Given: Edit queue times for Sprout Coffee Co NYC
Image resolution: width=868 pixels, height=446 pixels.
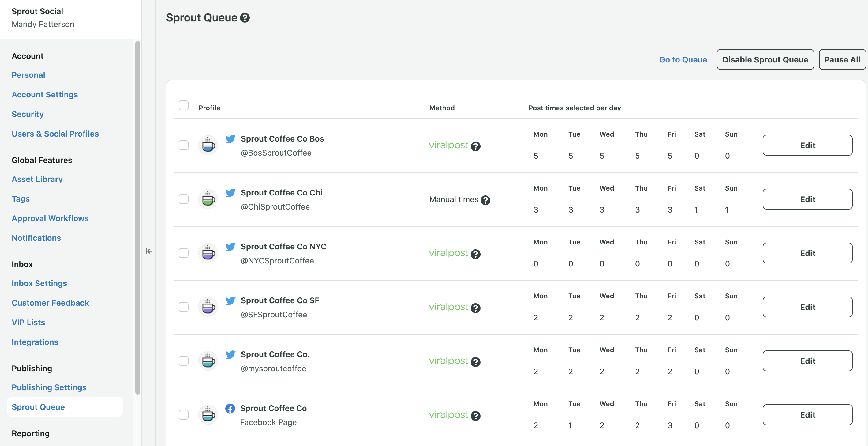Looking at the screenshot, I should [x=807, y=253].
